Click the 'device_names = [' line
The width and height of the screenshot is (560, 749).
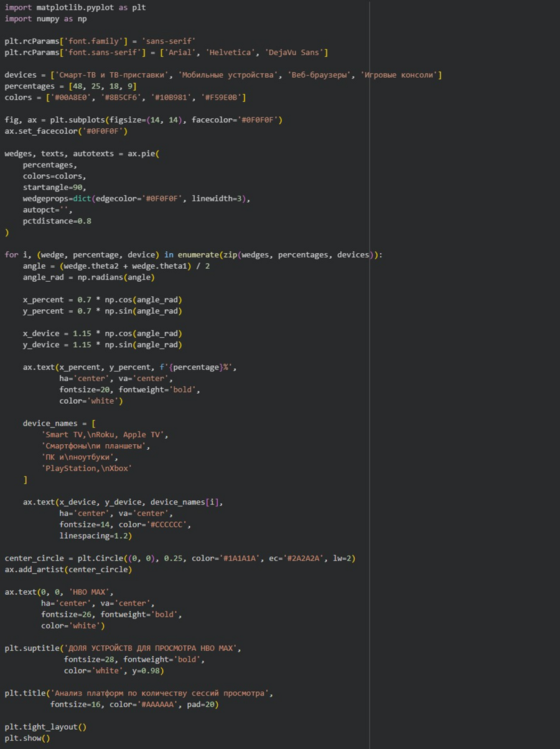pyautogui.click(x=60, y=424)
